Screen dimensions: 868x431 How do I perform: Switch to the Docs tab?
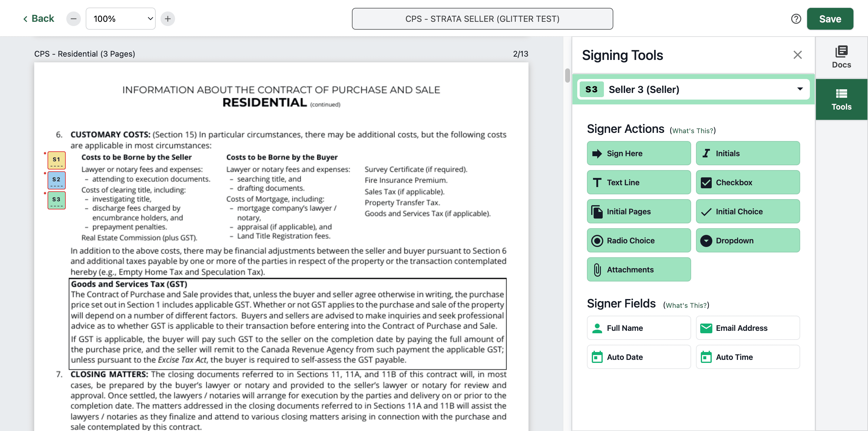pos(841,58)
